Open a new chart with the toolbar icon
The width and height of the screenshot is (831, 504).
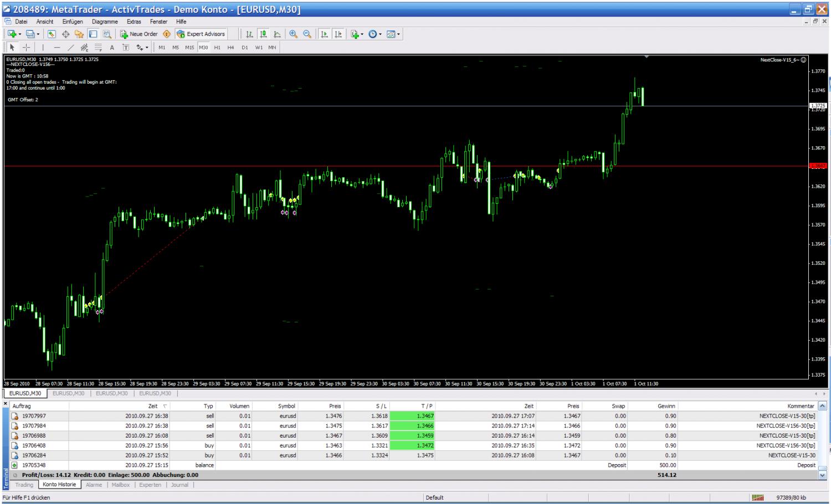click(x=12, y=34)
